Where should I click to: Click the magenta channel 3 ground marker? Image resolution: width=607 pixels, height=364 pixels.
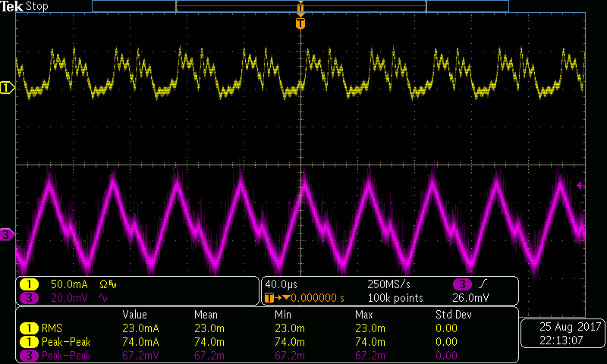(8, 234)
